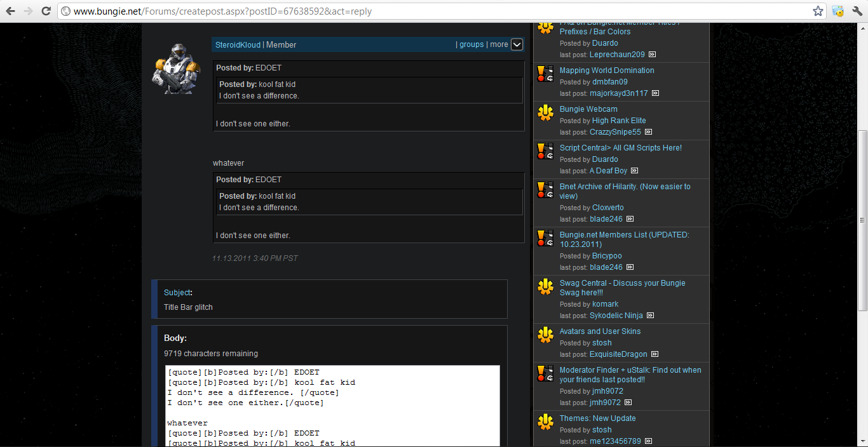
Task: Open the stosh poster link under Avatars topic
Action: pyautogui.click(x=602, y=343)
